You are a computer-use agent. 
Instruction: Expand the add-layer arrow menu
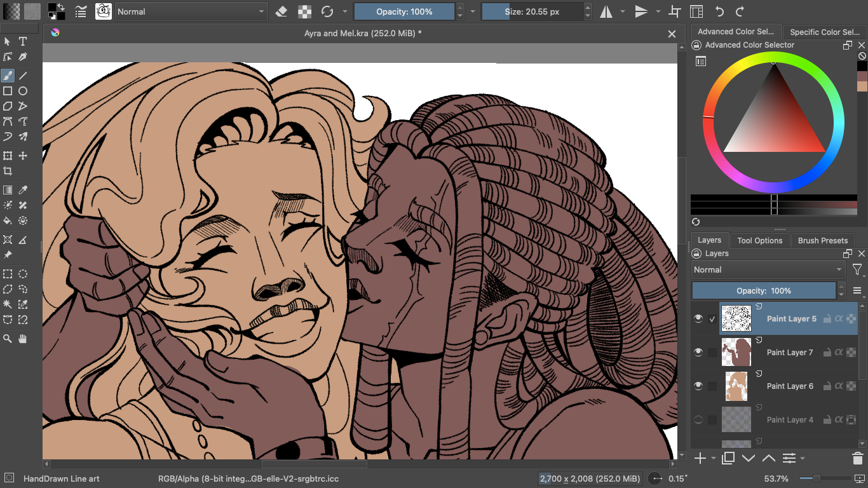coord(714,458)
